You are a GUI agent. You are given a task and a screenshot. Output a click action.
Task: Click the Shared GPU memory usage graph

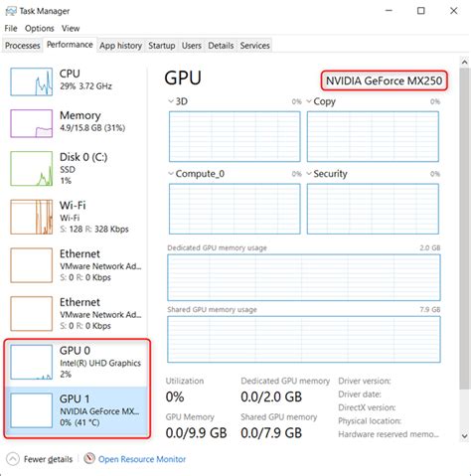tap(304, 339)
